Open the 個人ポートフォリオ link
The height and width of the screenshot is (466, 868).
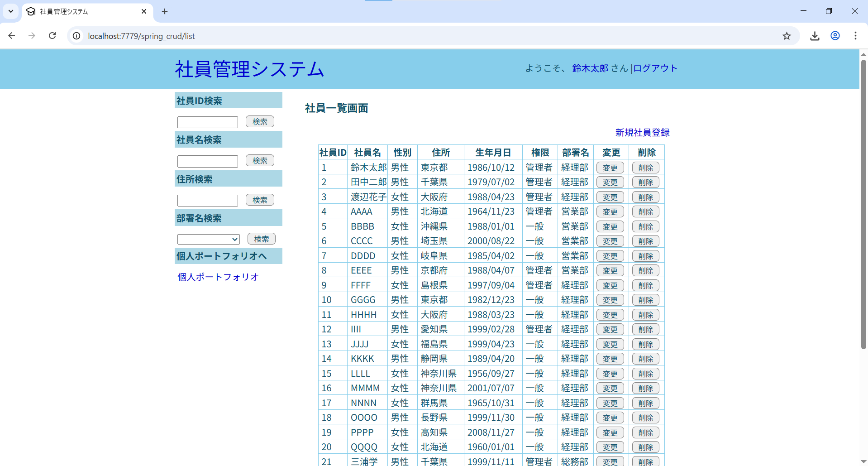[x=218, y=277]
